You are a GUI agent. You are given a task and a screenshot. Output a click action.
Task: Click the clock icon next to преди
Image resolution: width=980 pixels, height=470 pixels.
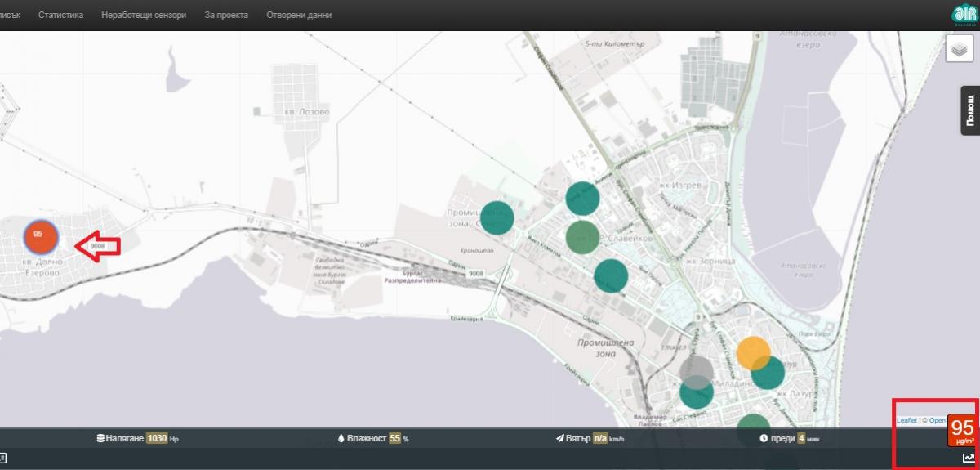coord(764,439)
